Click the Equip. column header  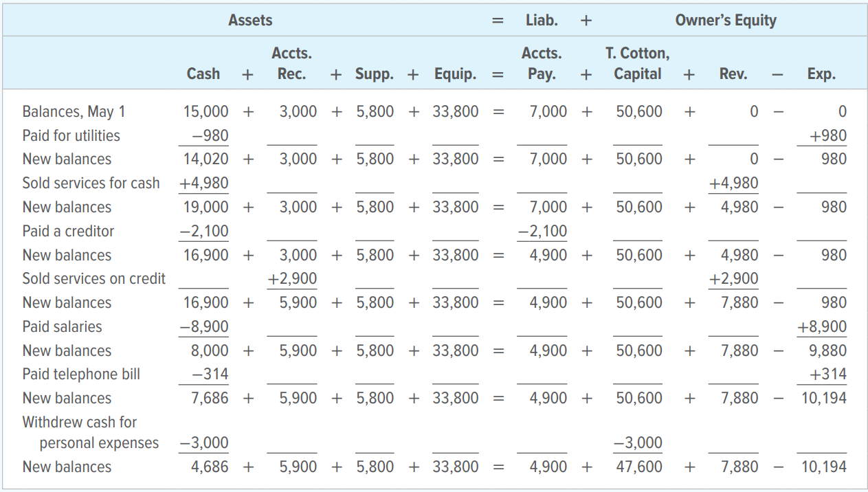(455, 74)
